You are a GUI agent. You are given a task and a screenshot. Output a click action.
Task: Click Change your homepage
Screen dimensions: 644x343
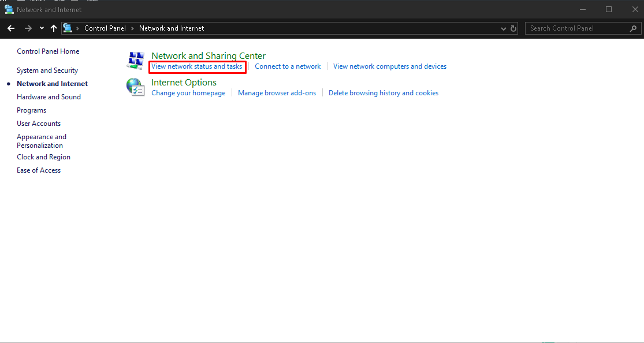pyautogui.click(x=188, y=93)
